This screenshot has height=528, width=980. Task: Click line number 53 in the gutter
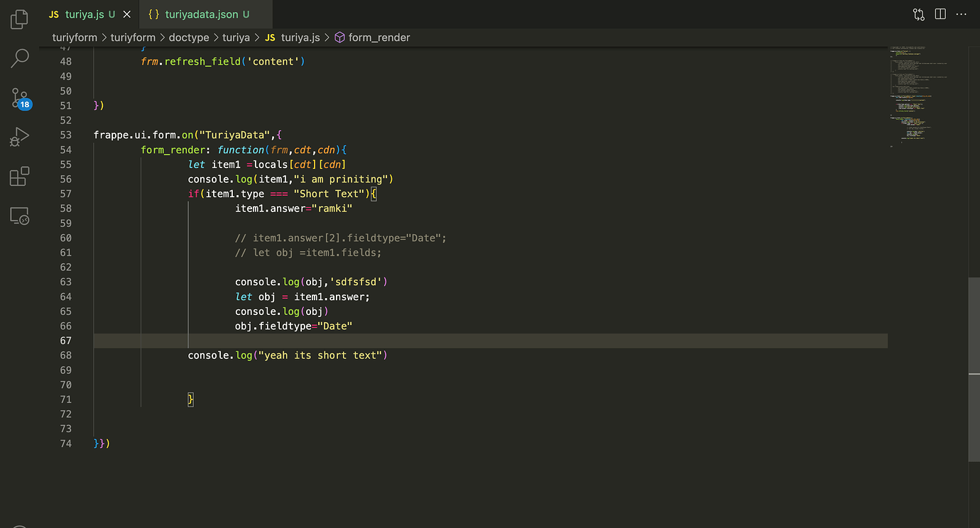tap(66, 135)
